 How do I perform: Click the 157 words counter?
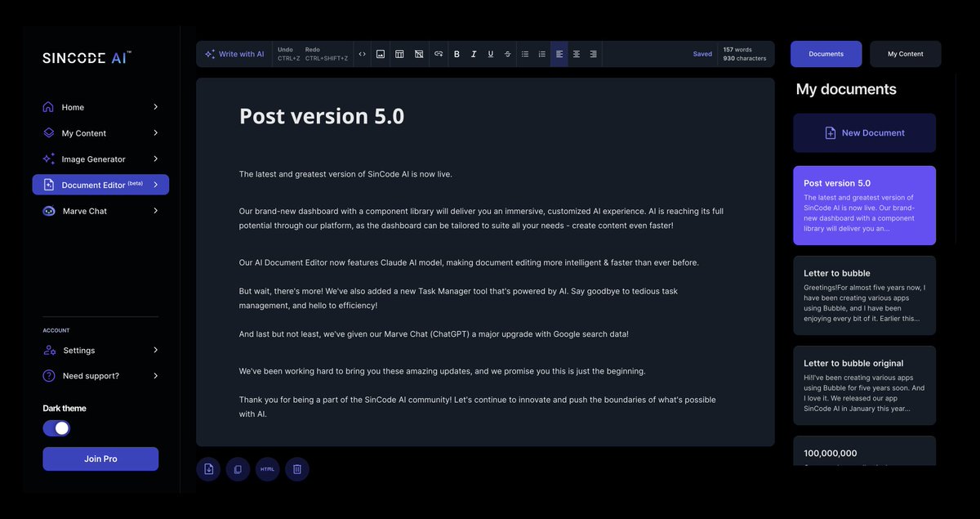tap(737, 49)
